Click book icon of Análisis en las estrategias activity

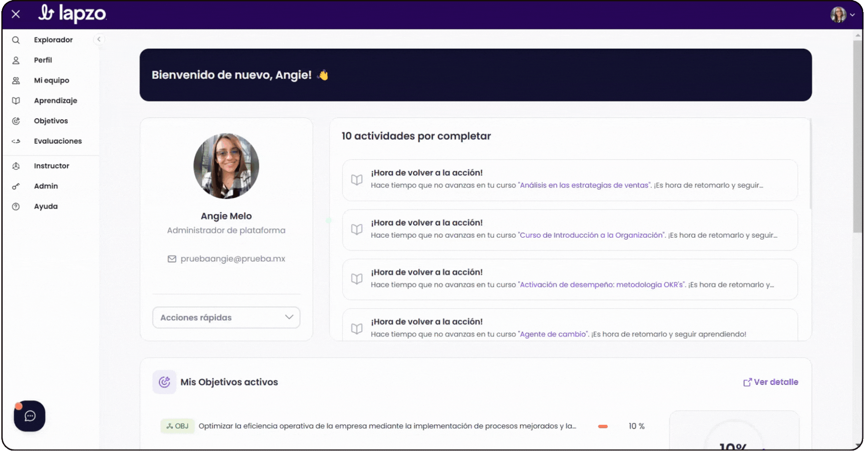coord(357,180)
